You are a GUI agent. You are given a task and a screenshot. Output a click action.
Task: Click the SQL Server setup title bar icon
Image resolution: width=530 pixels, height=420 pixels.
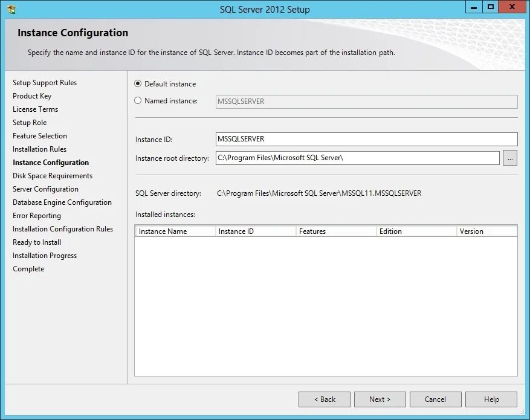coord(11,10)
